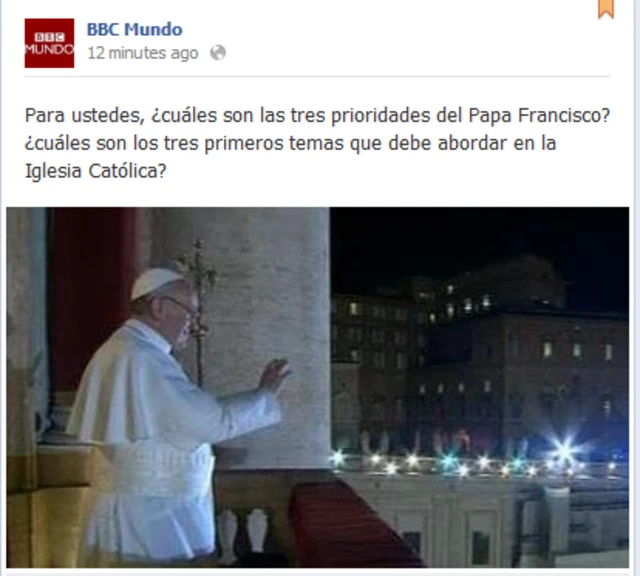The width and height of the screenshot is (640, 576).
Task: Click the Pope's raised hand in the photo
Action: (274, 374)
